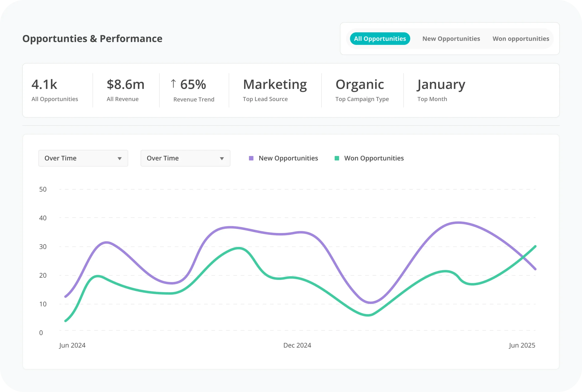Viewport: 582px width, 392px height.
Task: Click the 4.1k All Opportunities stat
Action: click(44, 85)
